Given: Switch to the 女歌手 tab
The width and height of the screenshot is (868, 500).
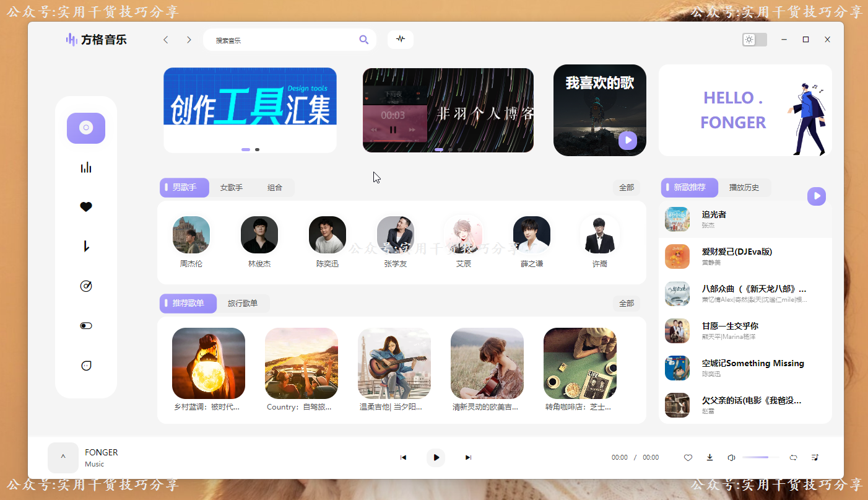Looking at the screenshot, I should coord(231,187).
